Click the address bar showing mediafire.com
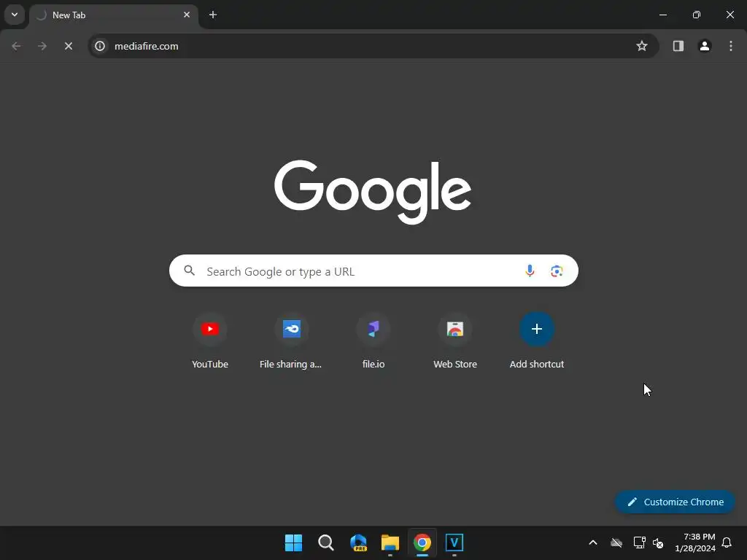This screenshot has height=560, width=747. point(373,46)
